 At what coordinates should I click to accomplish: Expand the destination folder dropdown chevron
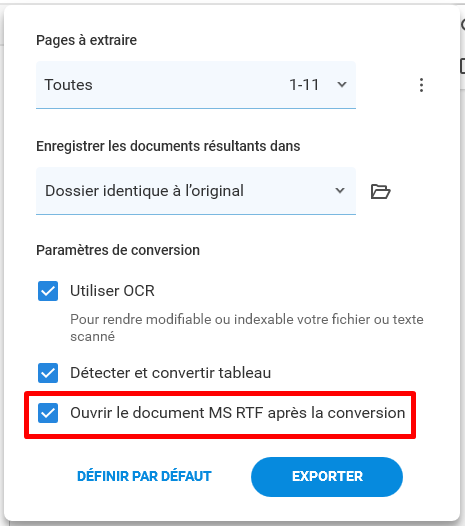(340, 191)
